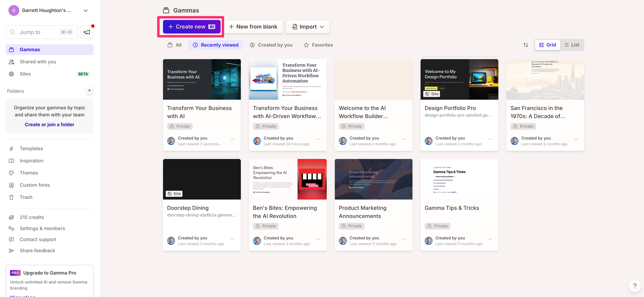Click the megaphone announcements icon
Screen dimensions: 644x297
click(87, 32)
